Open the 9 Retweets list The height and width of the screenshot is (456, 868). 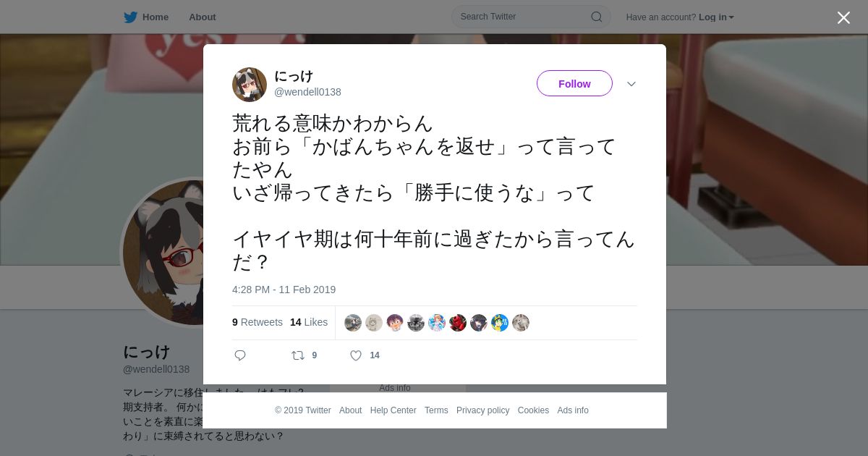(x=258, y=322)
